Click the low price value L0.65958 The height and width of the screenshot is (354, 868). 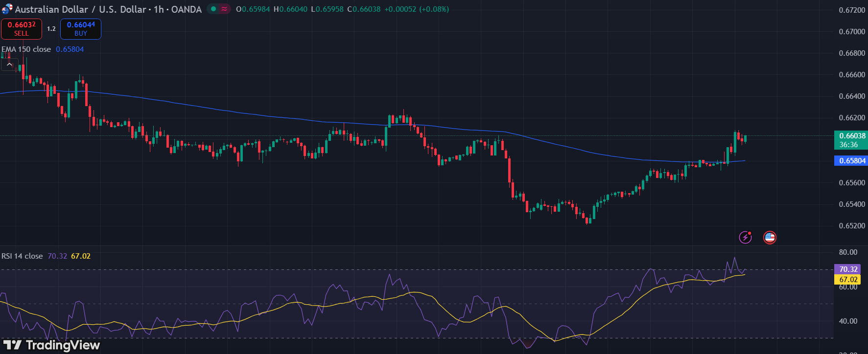[327, 9]
